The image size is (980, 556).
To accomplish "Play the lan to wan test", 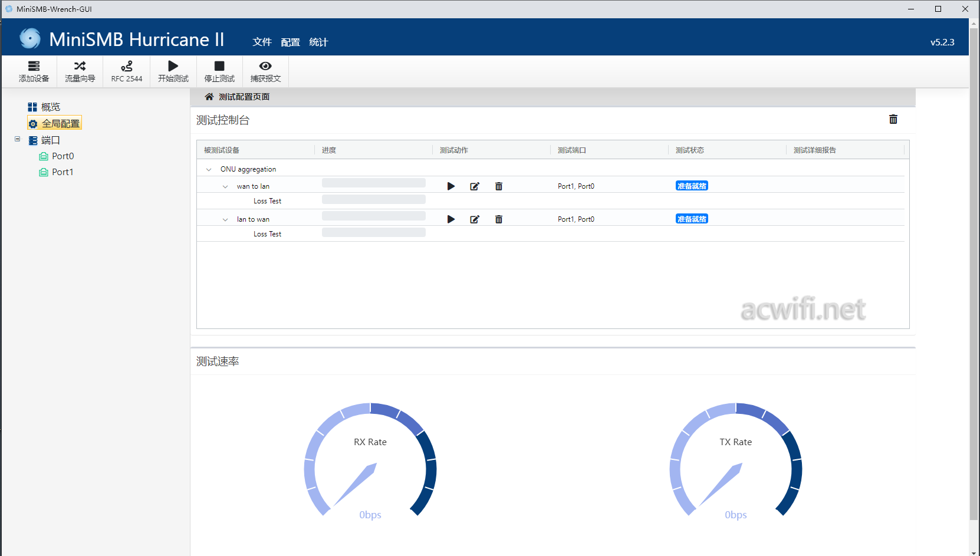I will tap(451, 219).
